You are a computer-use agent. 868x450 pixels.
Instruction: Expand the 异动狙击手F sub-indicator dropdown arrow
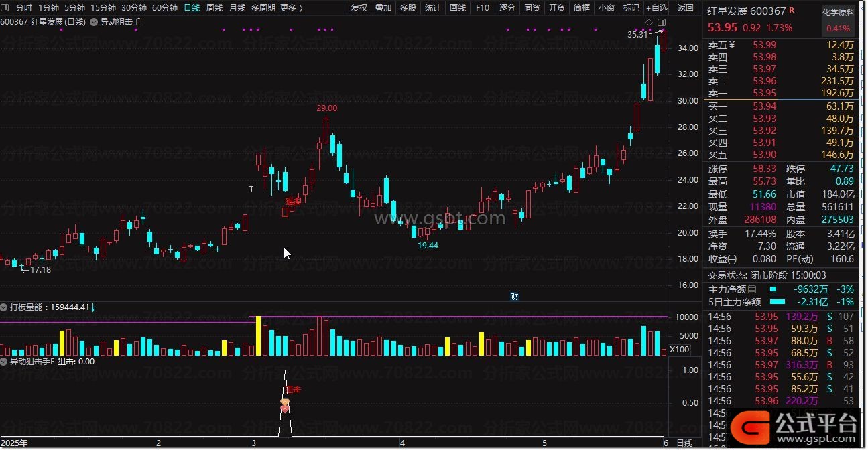point(5,362)
